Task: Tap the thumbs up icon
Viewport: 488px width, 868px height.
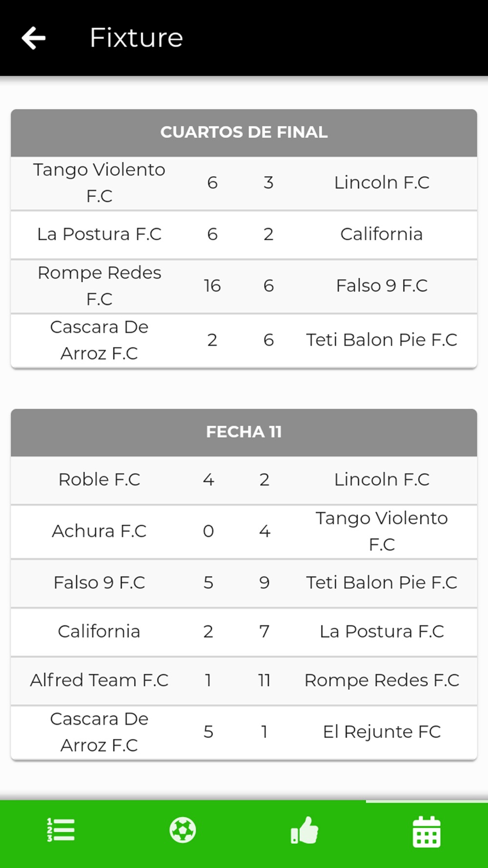Action: click(x=305, y=830)
